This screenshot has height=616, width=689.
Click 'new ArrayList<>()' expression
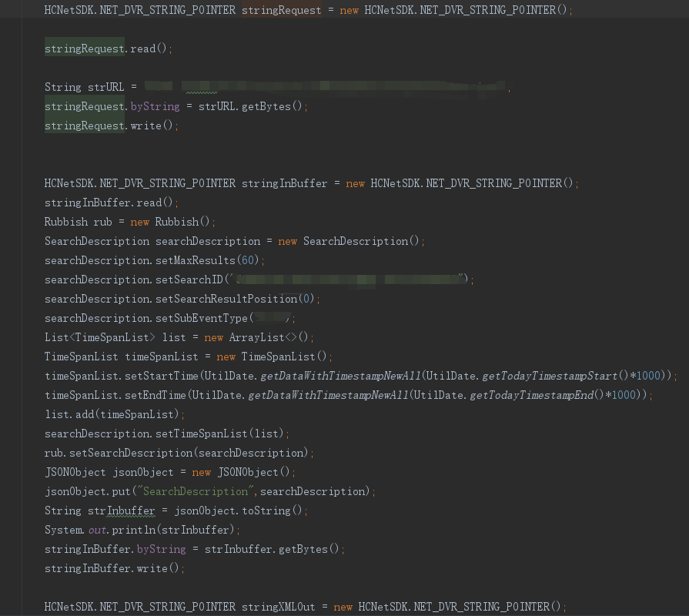(x=256, y=337)
